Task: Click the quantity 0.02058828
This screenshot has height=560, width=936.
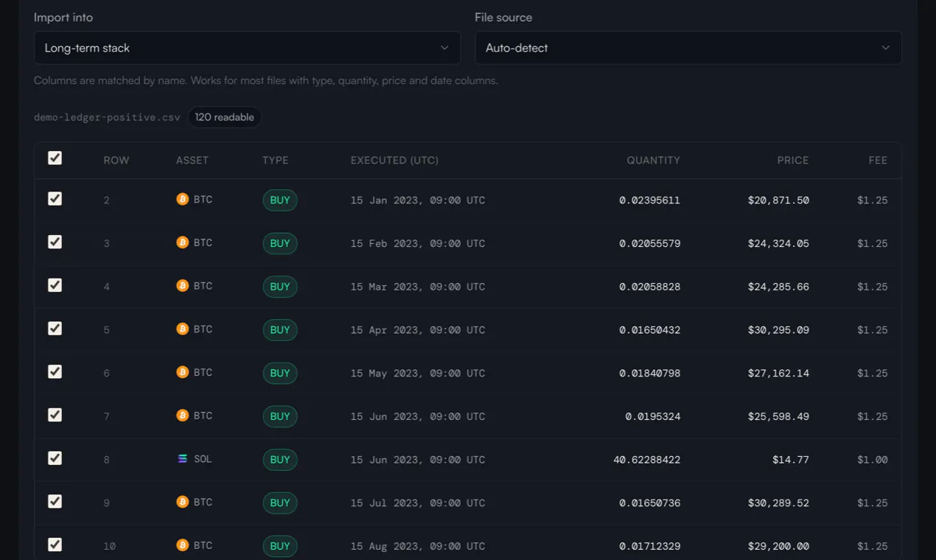Action: [650, 287]
